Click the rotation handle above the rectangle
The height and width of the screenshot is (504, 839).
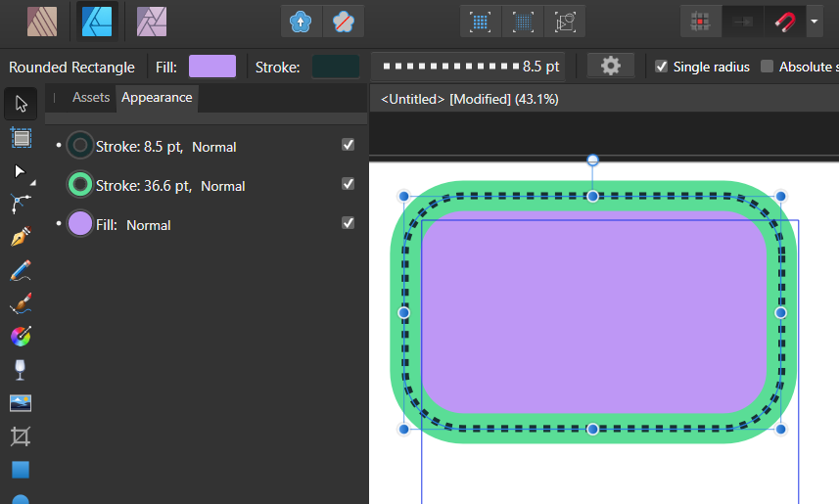(x=592, y=160)
